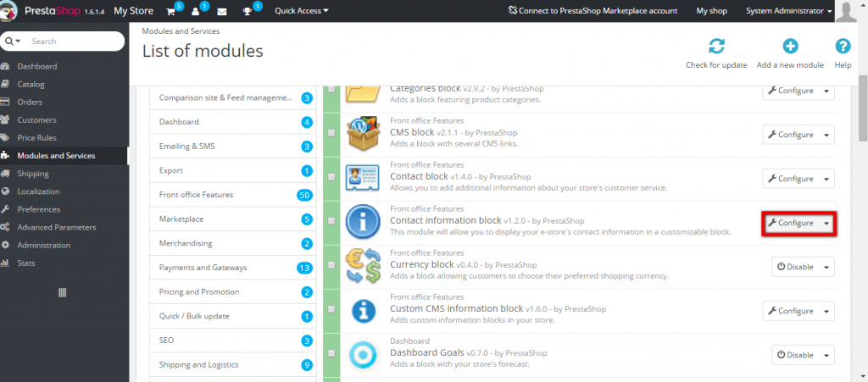Image resolution: width=868 pixels, height=382 pixels.
Task: Click the Custom CMS information block icon
Action: point(364,311)
